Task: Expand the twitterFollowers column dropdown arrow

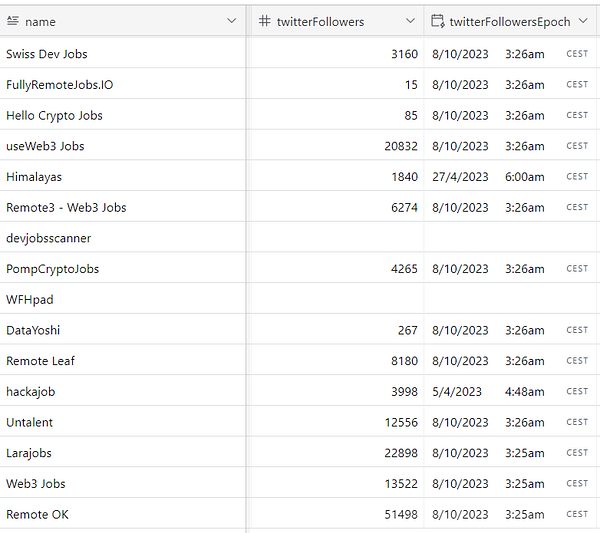Action: [410, 21]
